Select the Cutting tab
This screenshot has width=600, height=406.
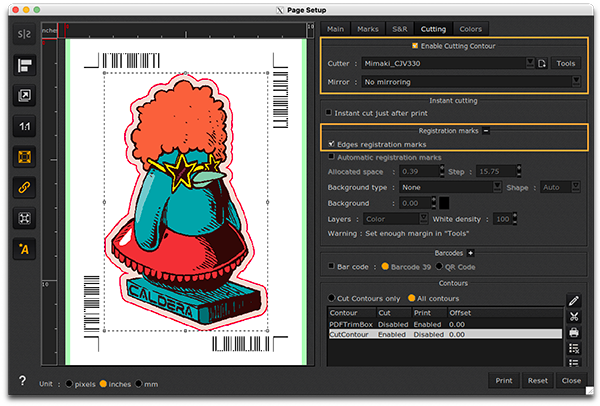coord(434,29)
